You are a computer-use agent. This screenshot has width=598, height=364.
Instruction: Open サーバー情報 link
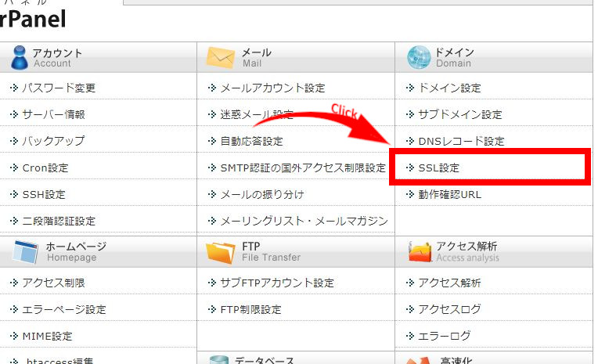coord(53,114)
